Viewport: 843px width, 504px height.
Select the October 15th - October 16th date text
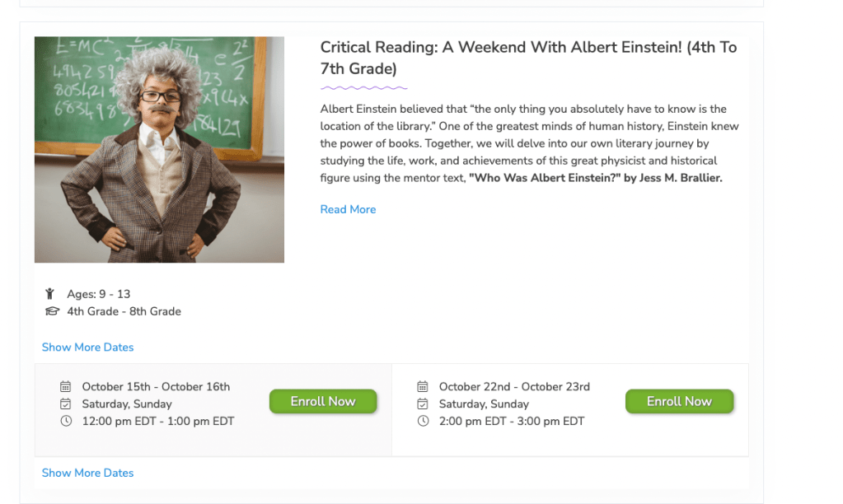(x=156, y=386)
